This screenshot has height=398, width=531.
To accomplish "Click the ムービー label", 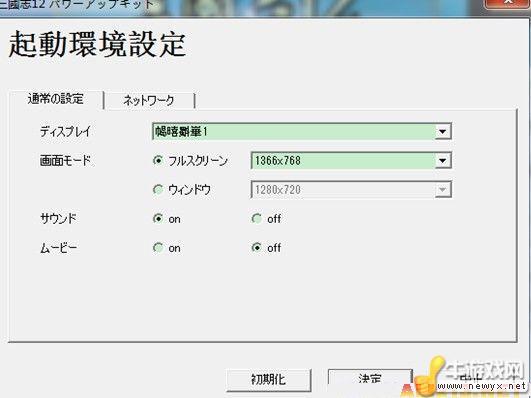I will (x=58, y=248).
